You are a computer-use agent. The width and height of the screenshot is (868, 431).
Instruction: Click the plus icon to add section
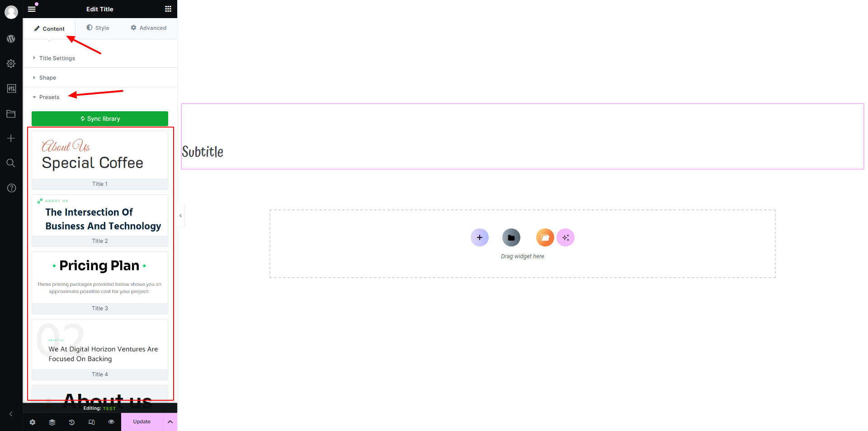pyautogui.click(x=479, y=237)
